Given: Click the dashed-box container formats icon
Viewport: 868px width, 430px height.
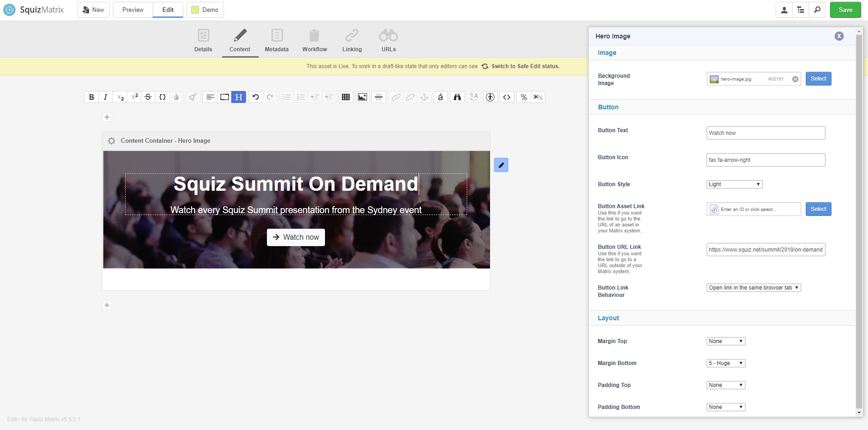Looking at the screenshot, I should tap(224, 97).
